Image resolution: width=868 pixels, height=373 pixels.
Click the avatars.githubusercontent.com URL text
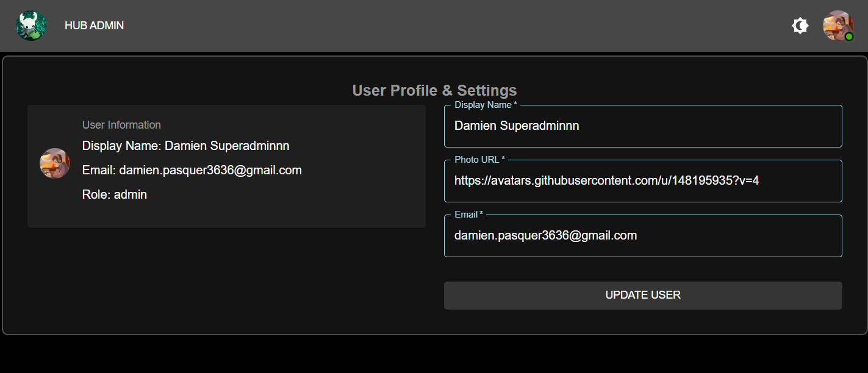point(606,181)
